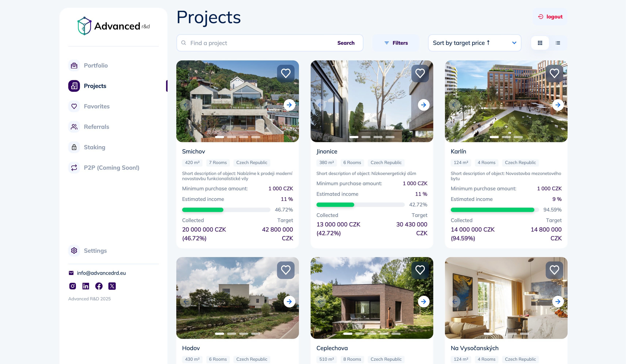Click the Staking lock icon
The height and width of the screenshot is (364, 626).
coord(74,147)
